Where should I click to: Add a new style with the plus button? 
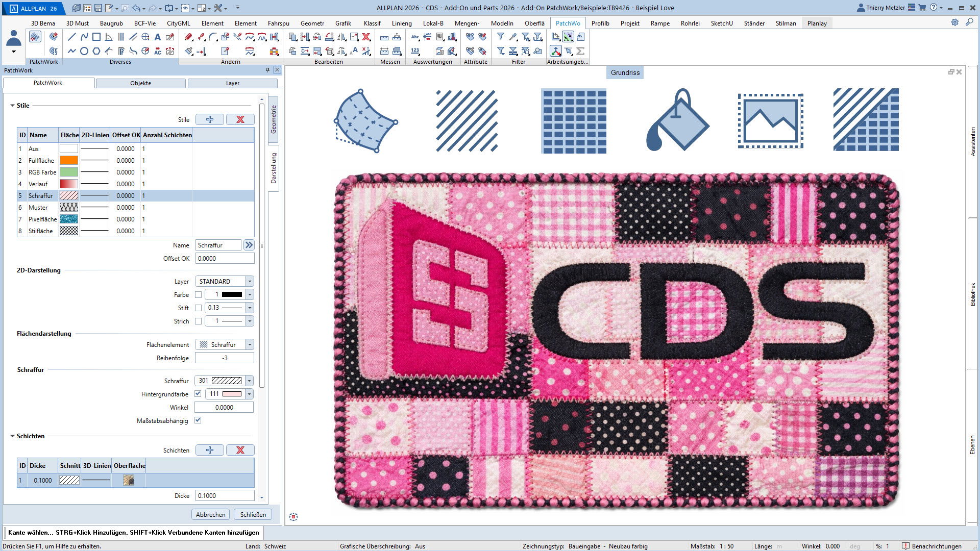210,119
